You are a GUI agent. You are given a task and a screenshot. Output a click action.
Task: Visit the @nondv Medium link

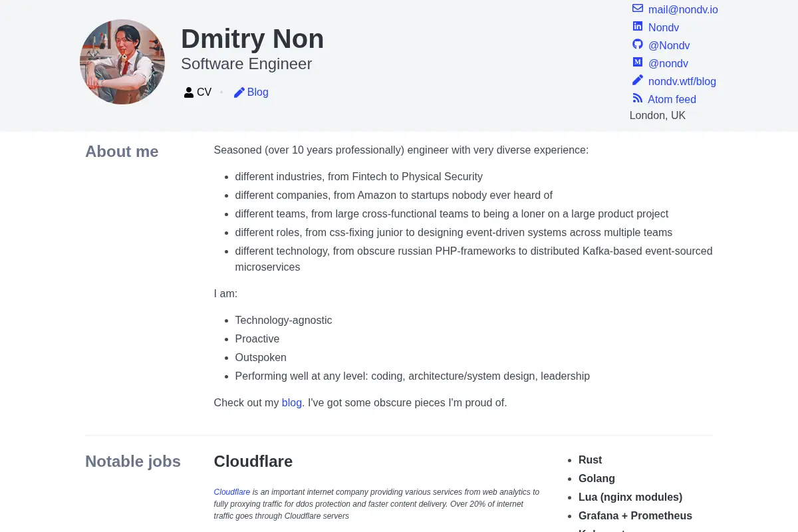(668, 63)
